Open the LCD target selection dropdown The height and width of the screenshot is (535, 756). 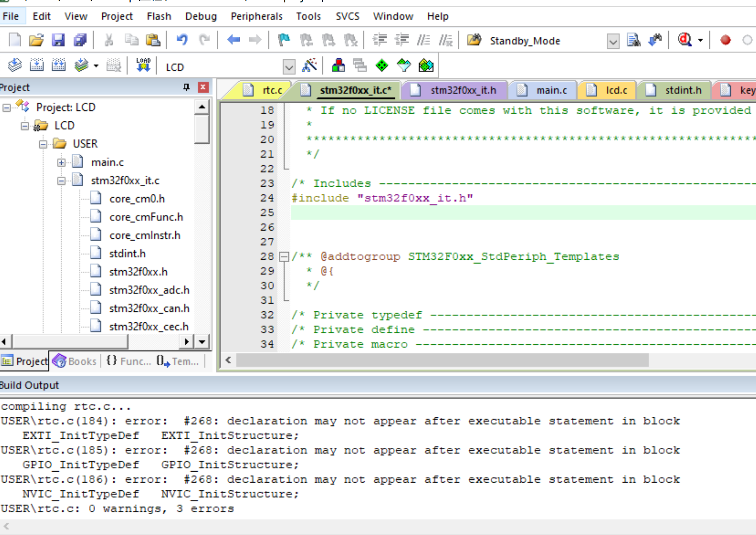(x=289, y=66)
